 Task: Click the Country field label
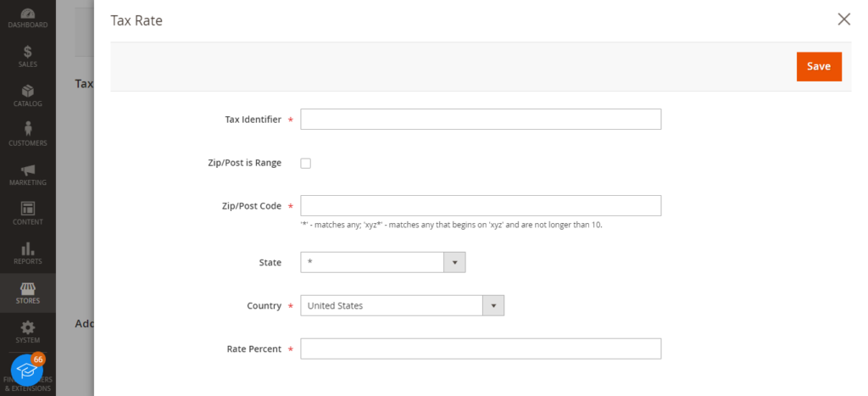(x=264, y=306)
